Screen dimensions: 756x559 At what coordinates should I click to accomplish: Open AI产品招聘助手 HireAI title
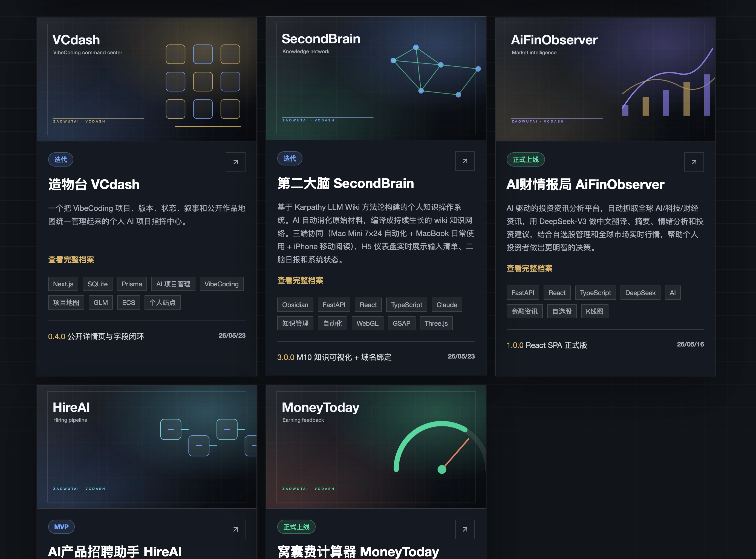[115, 552]
